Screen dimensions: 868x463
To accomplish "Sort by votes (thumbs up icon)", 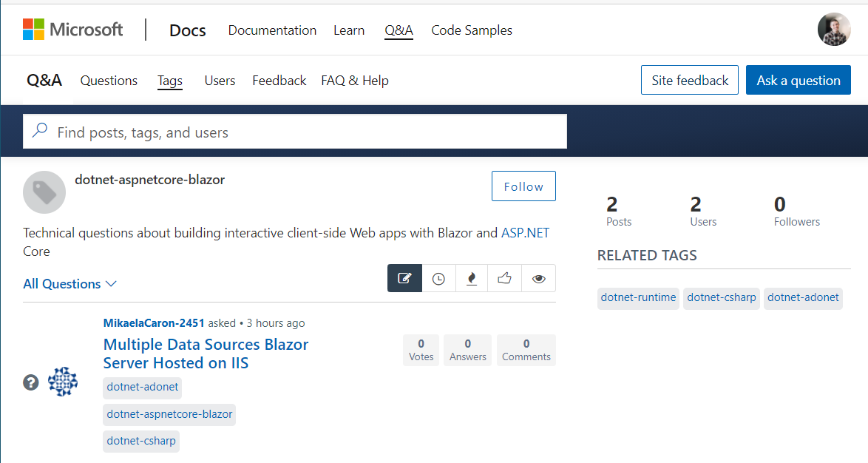I will coord(504,278).
